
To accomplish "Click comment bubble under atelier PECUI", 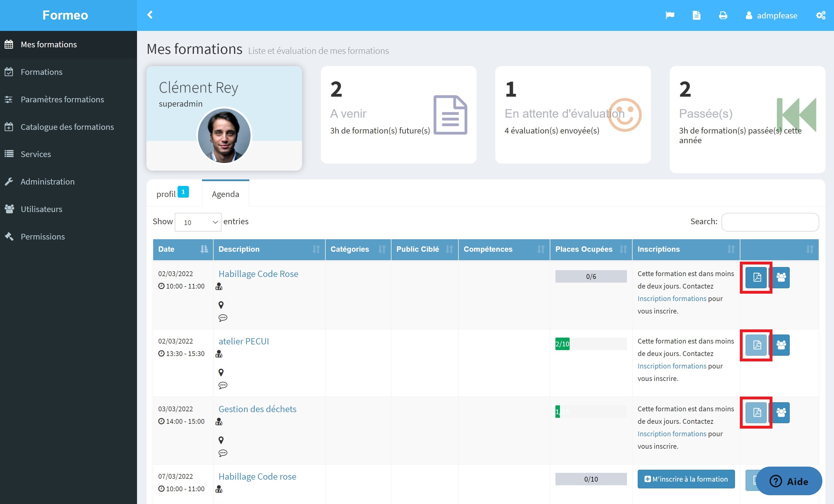I will click(223, 385).
